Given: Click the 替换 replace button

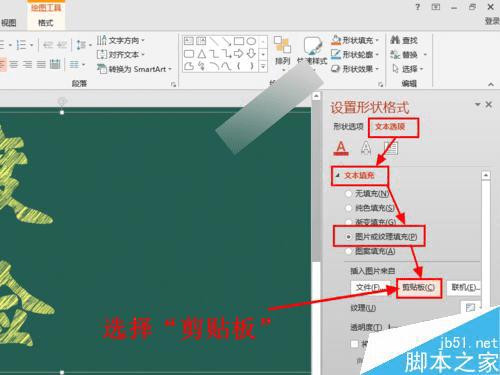Looking at the screenshot, I should (x=409, y=54).
